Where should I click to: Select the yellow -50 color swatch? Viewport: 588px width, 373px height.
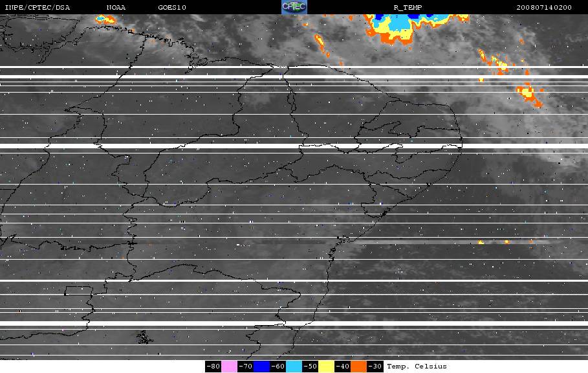[x=326, y=367]
